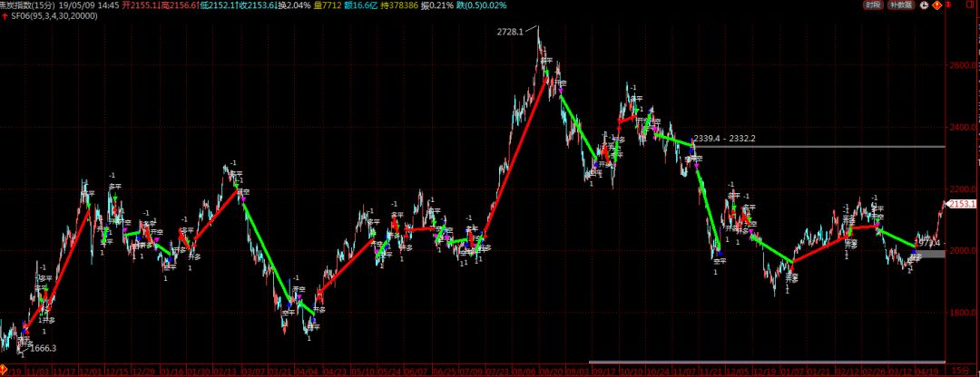Click the clock icon in top toolbar
Image resolution: width=980 pixels, height=377 pixels.
(922, 5)
